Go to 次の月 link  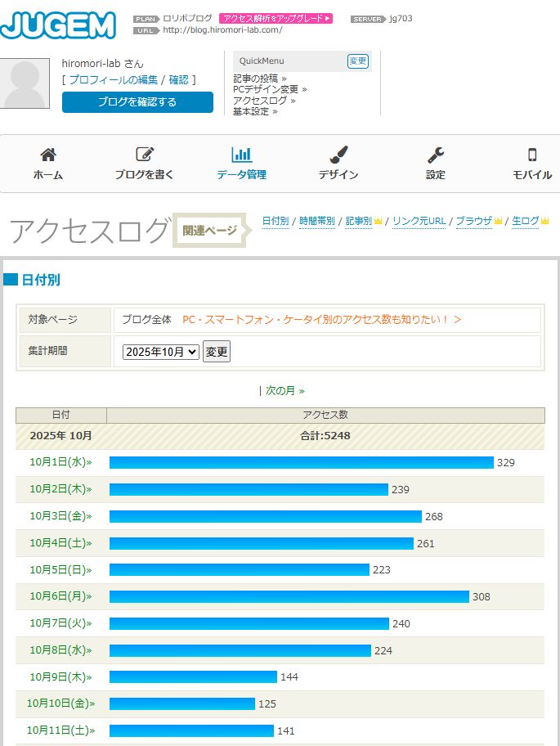(284, 391)
